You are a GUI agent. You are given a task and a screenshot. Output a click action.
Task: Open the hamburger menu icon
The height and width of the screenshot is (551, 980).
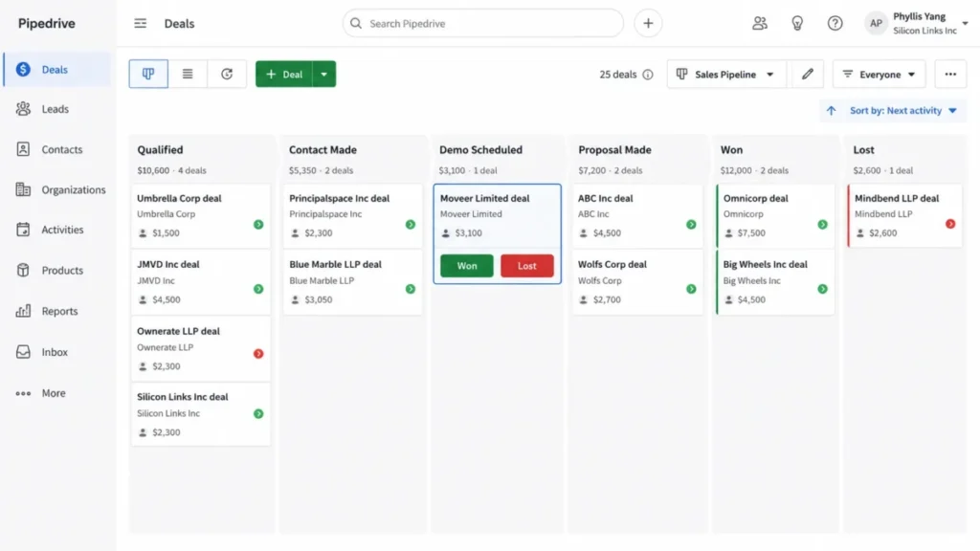point(140,23)
